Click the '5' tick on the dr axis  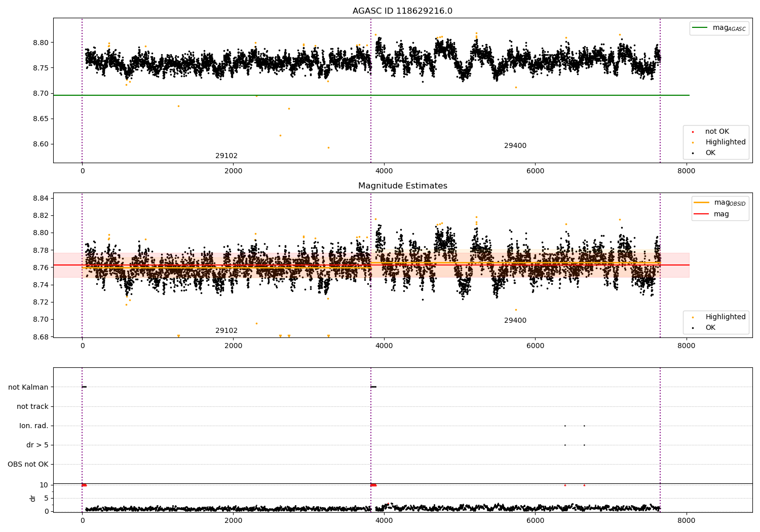(46, 499)
